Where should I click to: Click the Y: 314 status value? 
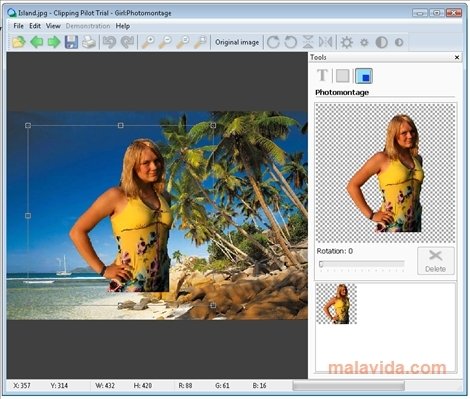tap(59, 386)
